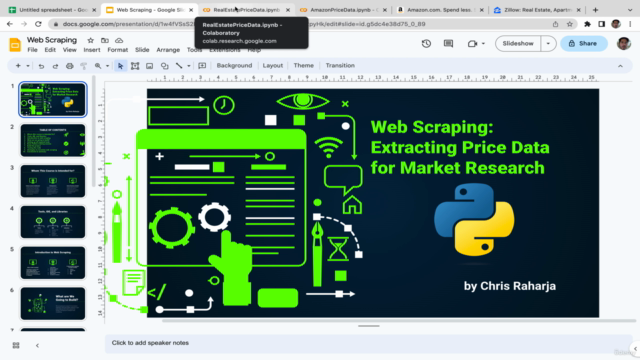Open the Arrange menu
Viewport: 640px width, 360px height.
pyautogui.click(x=168, y=50)
